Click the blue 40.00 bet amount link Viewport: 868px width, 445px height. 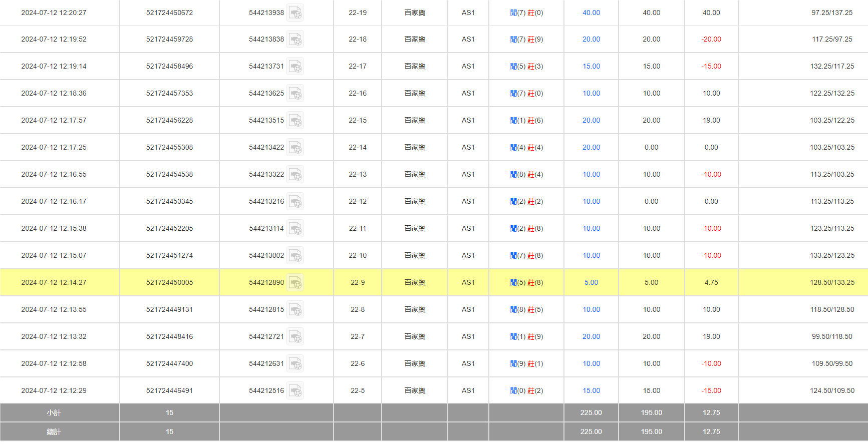[x=591, y=13]
